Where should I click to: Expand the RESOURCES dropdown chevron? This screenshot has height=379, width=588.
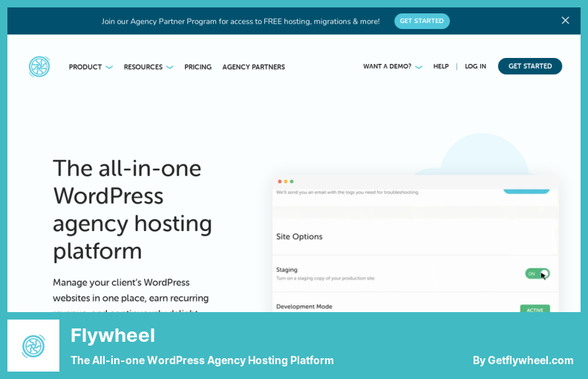(x=170, y=67)
